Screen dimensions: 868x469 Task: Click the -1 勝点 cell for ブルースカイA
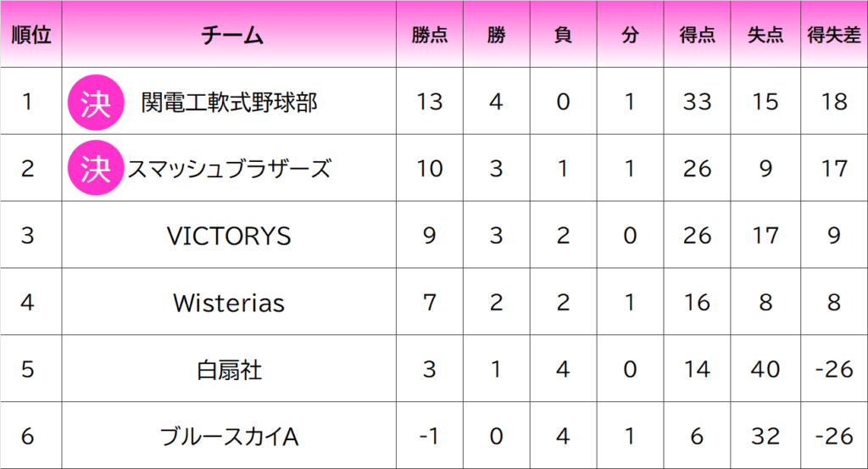(430, 436)
